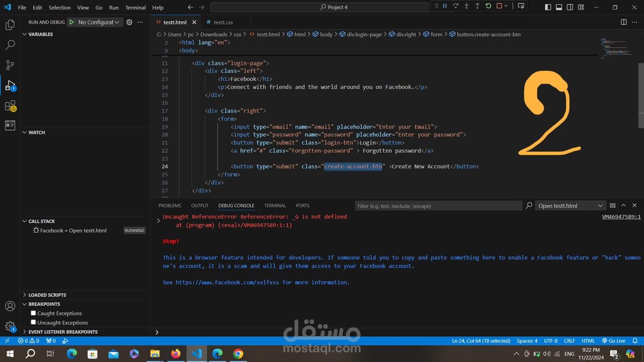Enable the Uncaught Exceptions checkbox

[x=33, y=322]
